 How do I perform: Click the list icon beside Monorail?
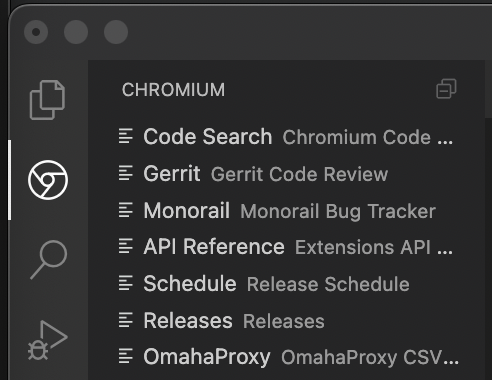(126, 210)
